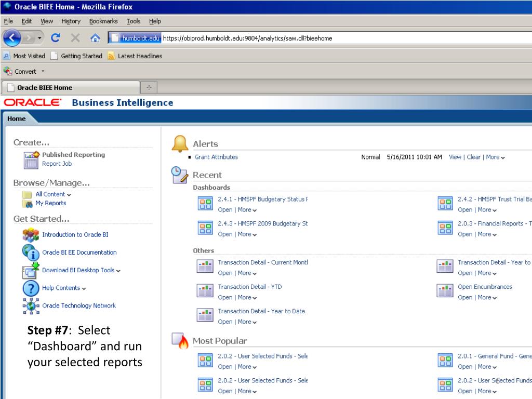Click the My Reports folder icon
This screenshot has width=532, height=399.
click(27, 203)
